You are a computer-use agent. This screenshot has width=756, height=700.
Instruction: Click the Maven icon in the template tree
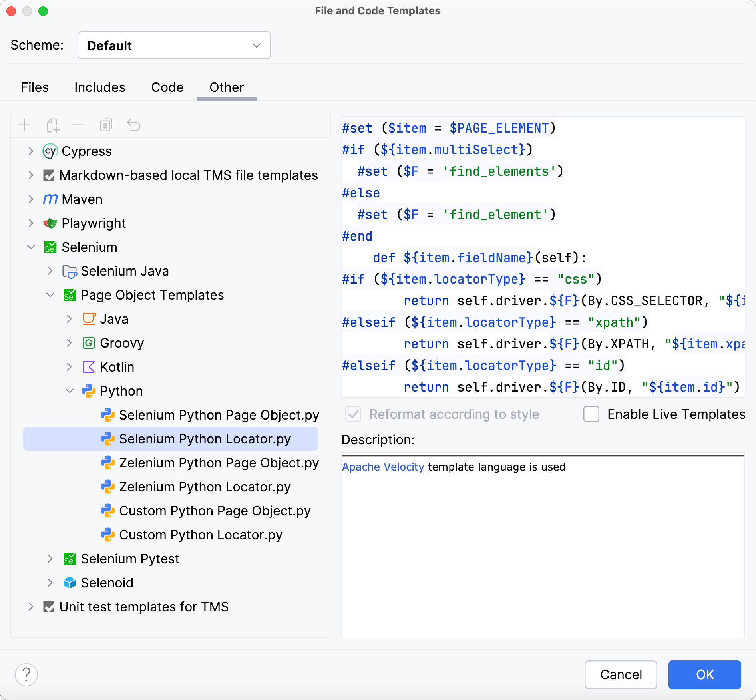(50, 199)
